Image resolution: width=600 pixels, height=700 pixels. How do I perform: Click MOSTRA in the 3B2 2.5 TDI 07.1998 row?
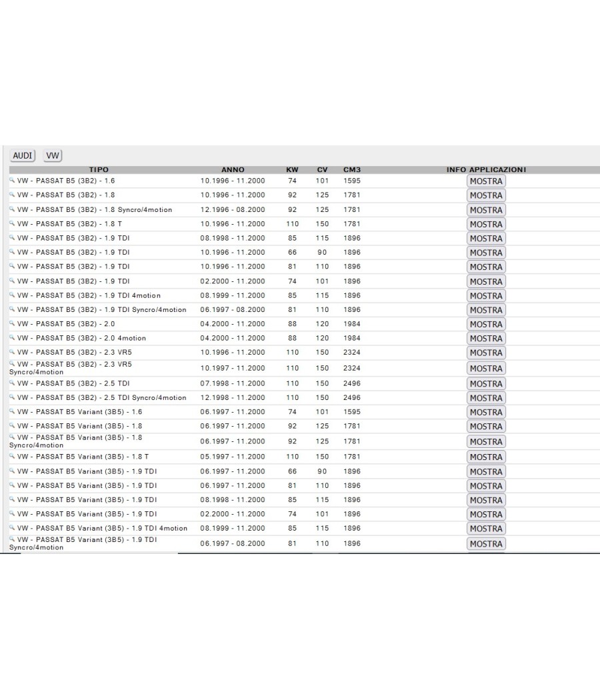[486, 384]
